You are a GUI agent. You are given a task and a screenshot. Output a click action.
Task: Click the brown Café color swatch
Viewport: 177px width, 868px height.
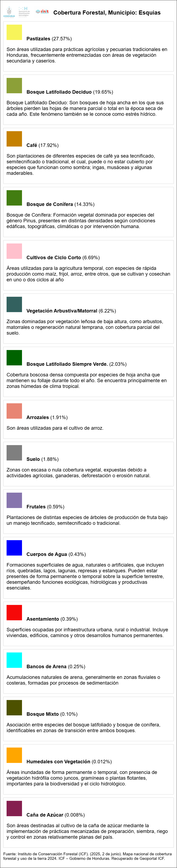click(14, 139)
